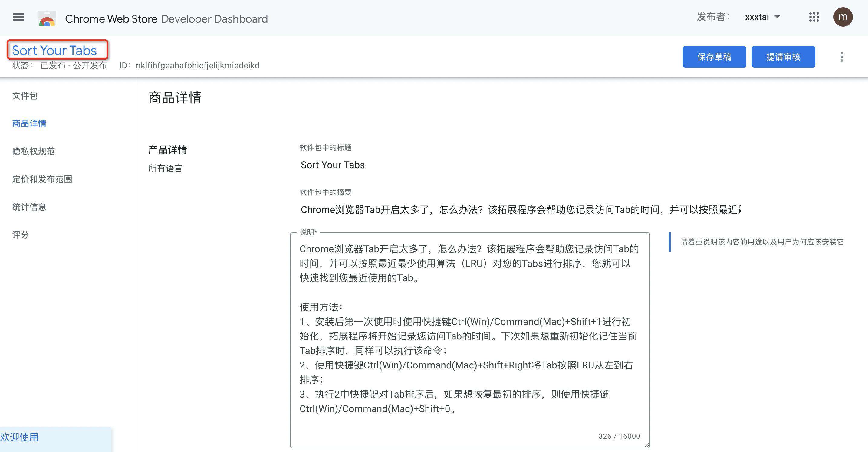Click the Chrome Web Store logo icon

pos(47,18)
